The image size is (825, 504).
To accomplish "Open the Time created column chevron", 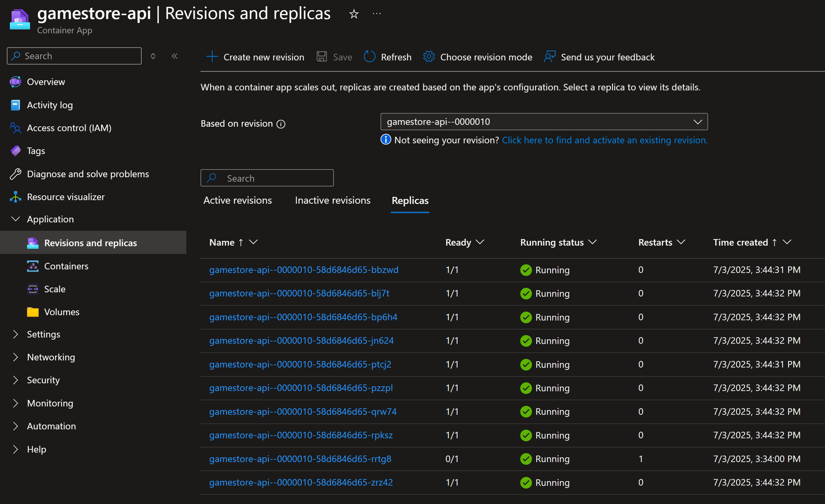I will (x=787, y=242).
